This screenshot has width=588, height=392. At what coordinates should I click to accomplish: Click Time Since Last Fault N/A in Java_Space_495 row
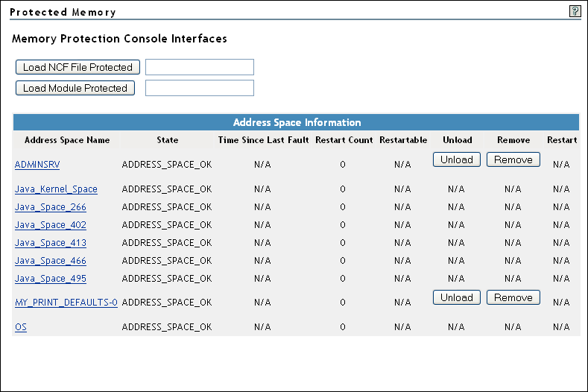click(x=262, y=279)
